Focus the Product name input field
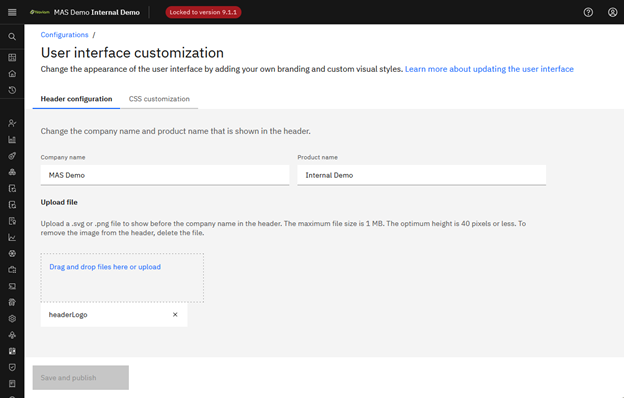The height and width of the screenshot is (399, 624). [x=421, y=175]
